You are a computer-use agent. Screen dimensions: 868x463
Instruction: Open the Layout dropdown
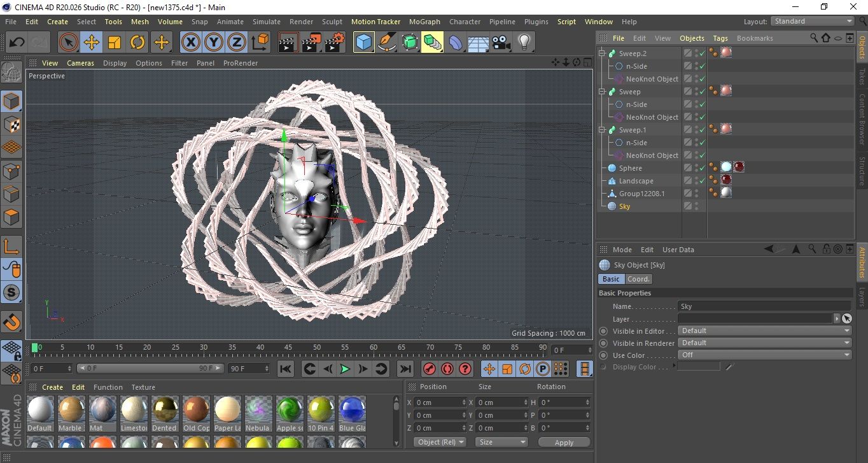pyautogui.click(x=813, y=21)
